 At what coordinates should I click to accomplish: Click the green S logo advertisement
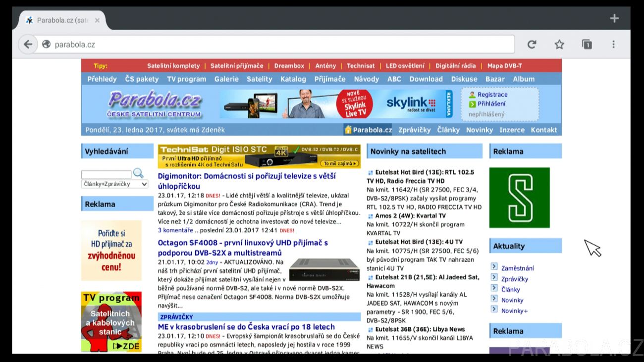click(x=519, y=198)
